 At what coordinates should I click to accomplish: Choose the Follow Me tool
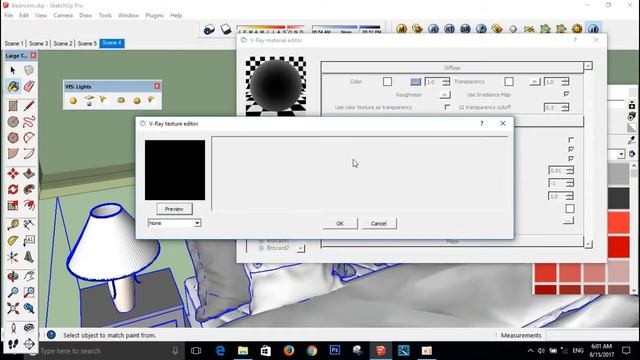coord(29,189)
